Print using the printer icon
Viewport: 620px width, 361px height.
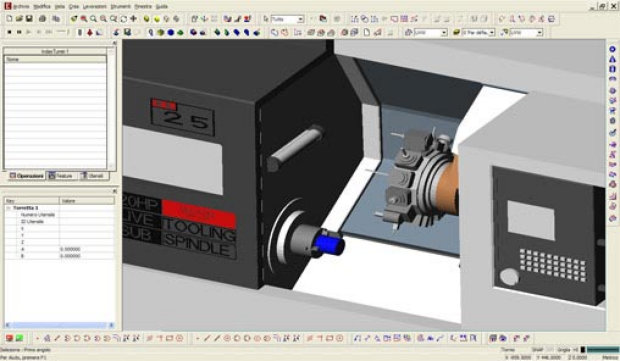pyautogui.click(x=42, y=19)
